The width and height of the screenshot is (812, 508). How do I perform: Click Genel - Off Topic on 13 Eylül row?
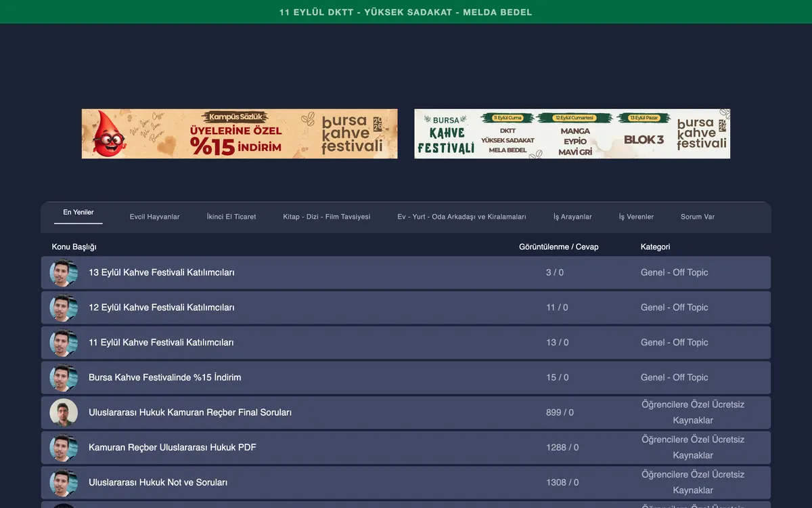click(x=675, y=272)
